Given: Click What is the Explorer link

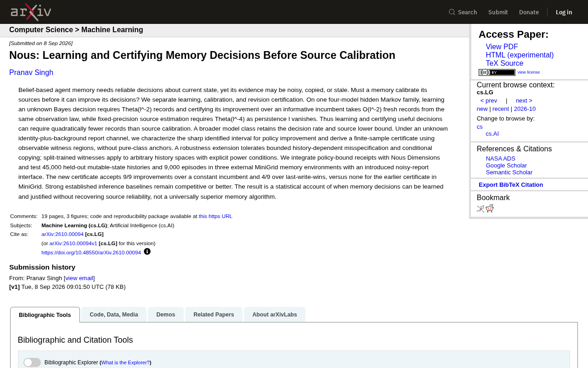Looking at the screenshot, I should point(125,362).
